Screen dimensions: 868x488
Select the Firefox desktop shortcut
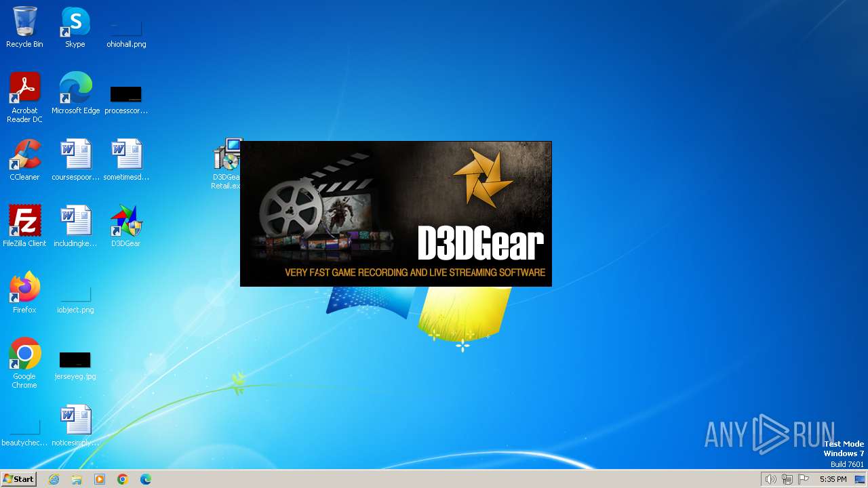(24, 293)
